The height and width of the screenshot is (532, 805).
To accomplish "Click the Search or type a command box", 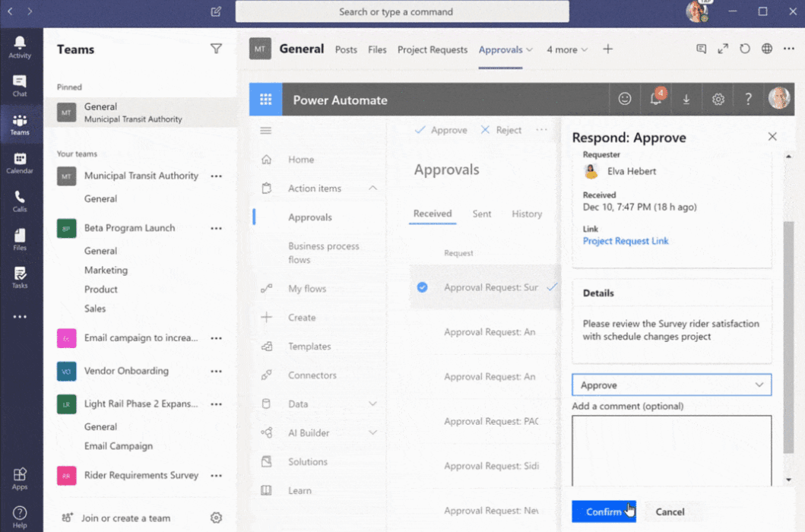I will [402, 11].
